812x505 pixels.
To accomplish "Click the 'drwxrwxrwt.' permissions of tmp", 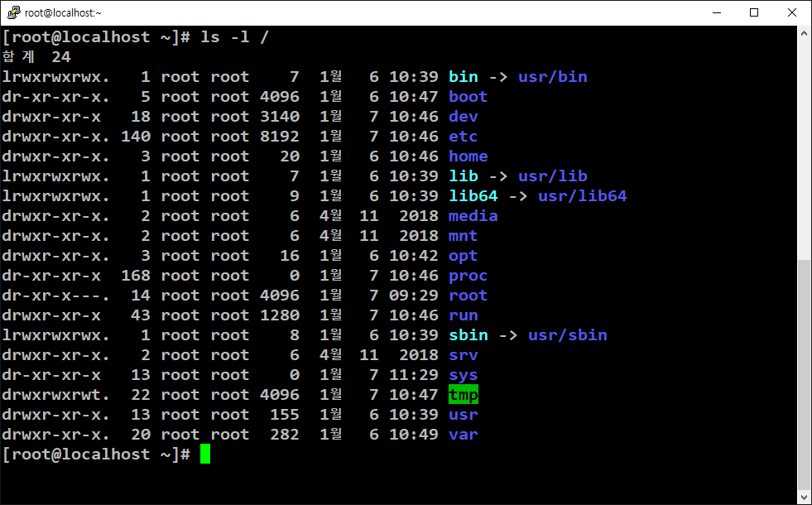I will pos(55,395).
